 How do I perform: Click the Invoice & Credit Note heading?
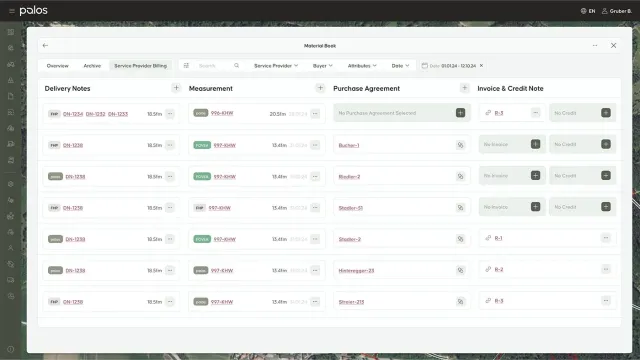[510, 89]
